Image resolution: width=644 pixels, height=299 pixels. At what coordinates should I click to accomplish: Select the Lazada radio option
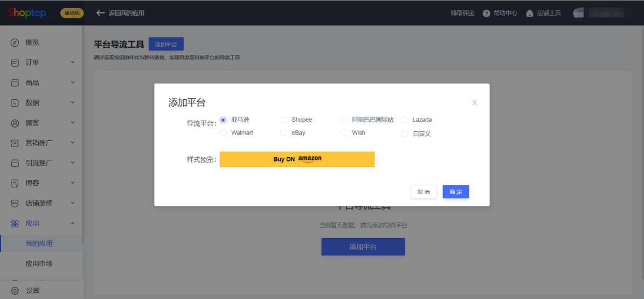[x=404, y=120]
